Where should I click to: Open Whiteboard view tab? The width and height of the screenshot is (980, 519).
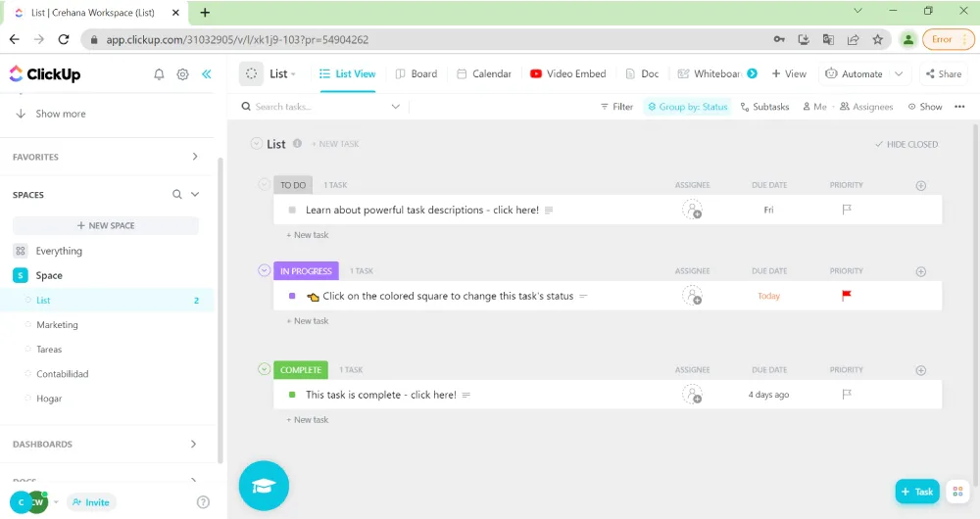tap(710, 73)
